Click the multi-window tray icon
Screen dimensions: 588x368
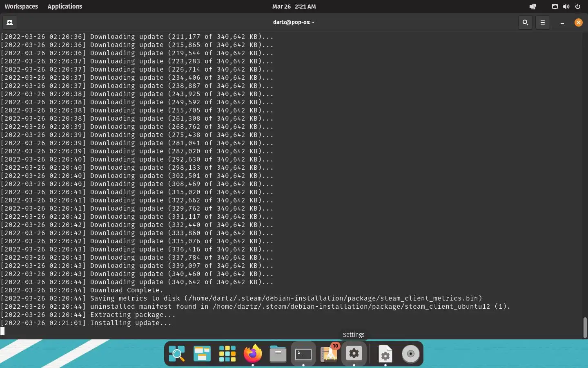(533, 7)
